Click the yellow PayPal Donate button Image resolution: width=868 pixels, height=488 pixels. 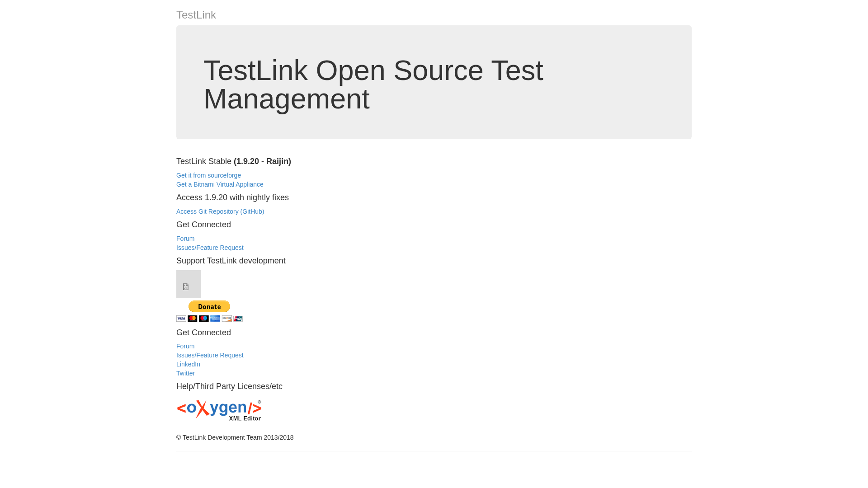(209, 306)
